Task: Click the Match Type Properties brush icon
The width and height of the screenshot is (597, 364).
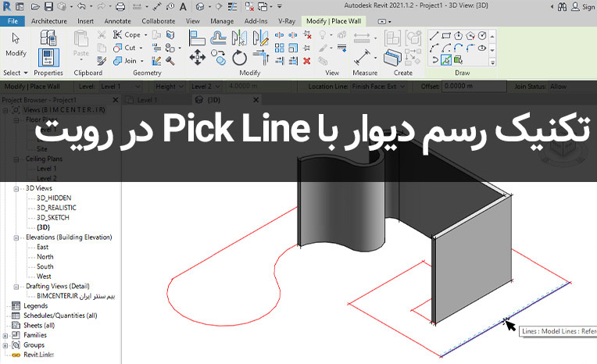Action: tap(102, 61)
